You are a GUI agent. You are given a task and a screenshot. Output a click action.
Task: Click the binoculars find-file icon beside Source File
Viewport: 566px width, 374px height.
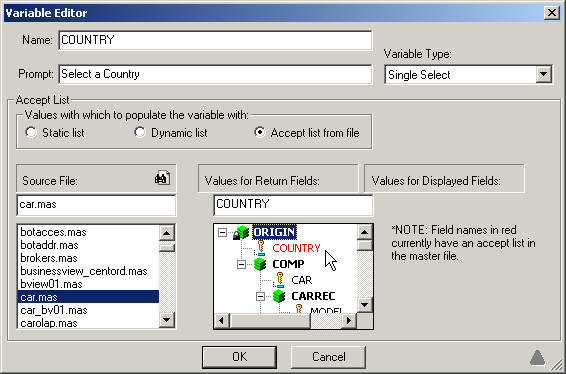click(162, 178)
